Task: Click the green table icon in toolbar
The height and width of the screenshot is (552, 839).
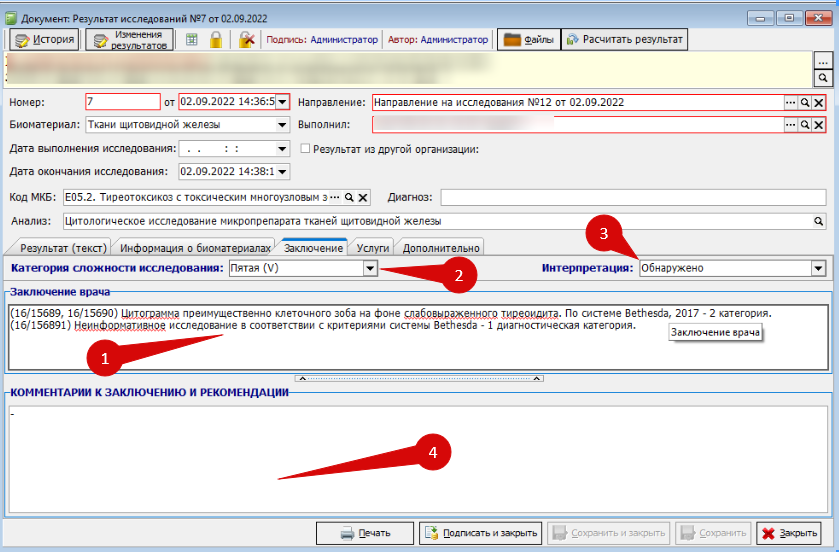Action: click(191, 40)
